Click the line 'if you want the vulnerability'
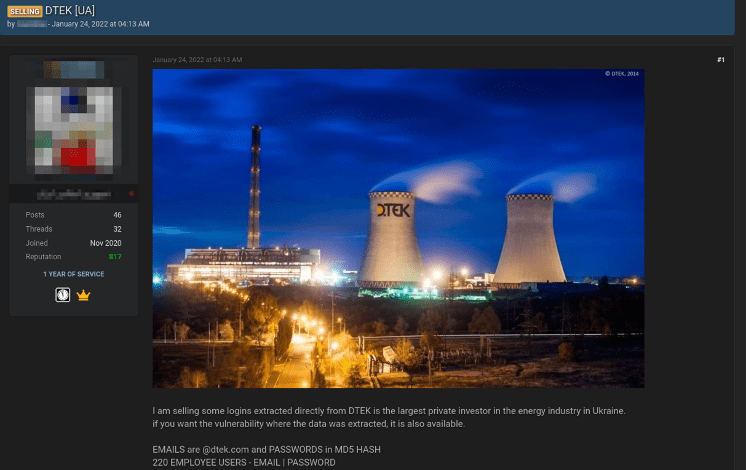The width and height of the screenshot is (747, 470). click(x=309, y=424)
